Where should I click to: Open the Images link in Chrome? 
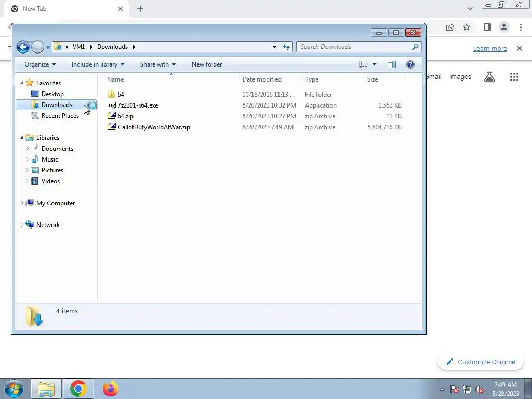[460, 77]
